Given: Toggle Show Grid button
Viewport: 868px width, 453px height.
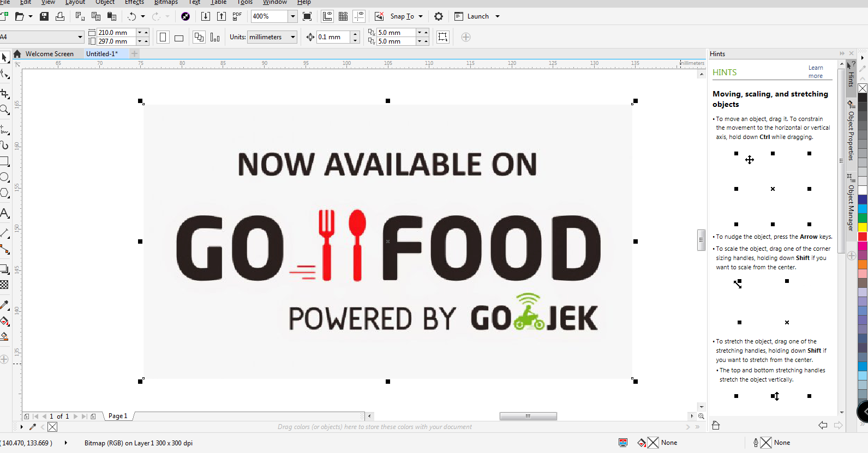Looking at the screenshot, I should tap(343, 16).
